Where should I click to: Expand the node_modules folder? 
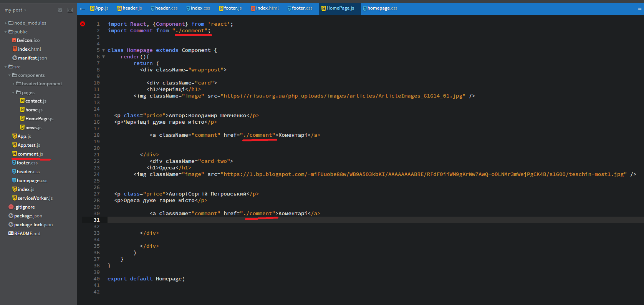[6, 23]
